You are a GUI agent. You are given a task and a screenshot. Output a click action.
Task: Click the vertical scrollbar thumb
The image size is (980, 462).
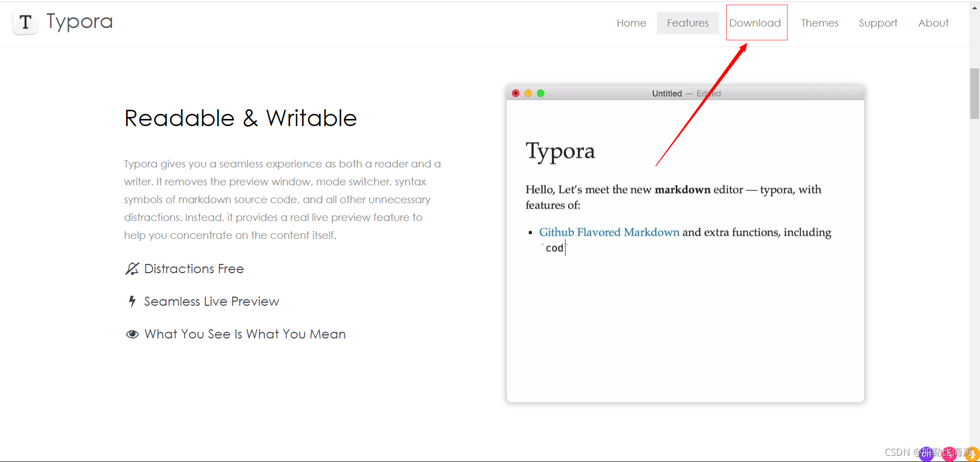tap(974, 93)
